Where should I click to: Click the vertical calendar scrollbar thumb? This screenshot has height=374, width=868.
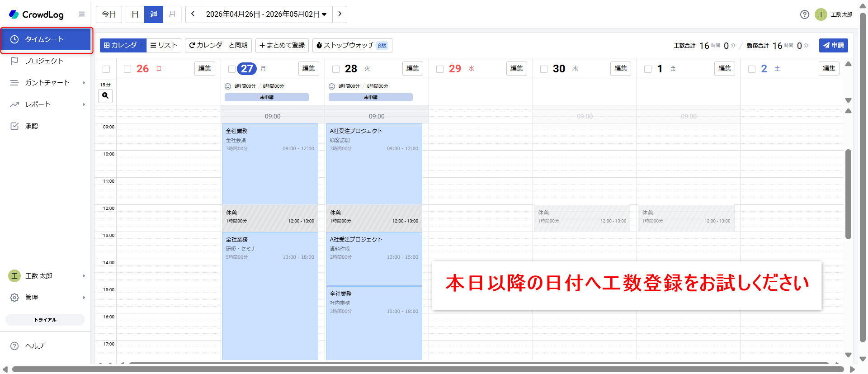click(x=848, y=194)
